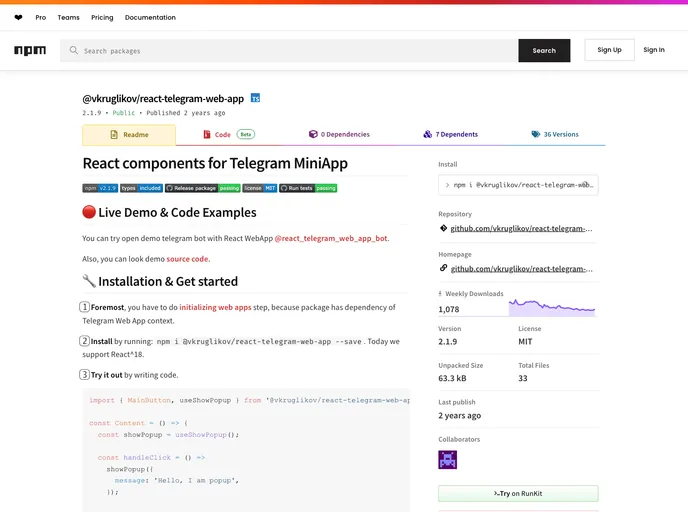Copy install command using copy icon
Viewport: 688px width, 512px height.
(x=586, y=185)
